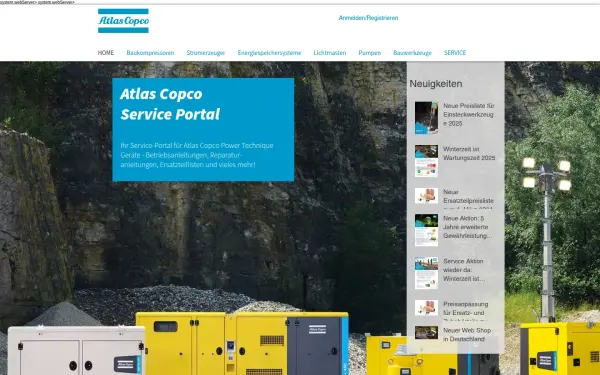Open thumbnail for Neue Preisliste für Einsteckwerkzeuge
This screenshot has height=375, width=600.
426,117
